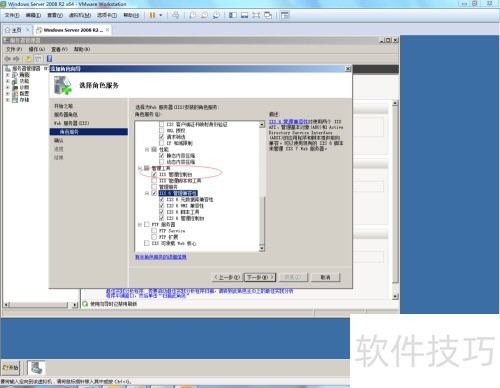Screen dimensions: 500x388
Task: Switch VMware to full screen mode
Action: (256, 15)
